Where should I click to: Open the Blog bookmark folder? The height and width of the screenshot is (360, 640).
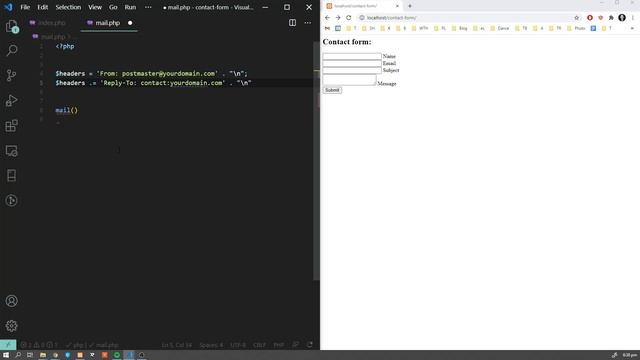460,28
